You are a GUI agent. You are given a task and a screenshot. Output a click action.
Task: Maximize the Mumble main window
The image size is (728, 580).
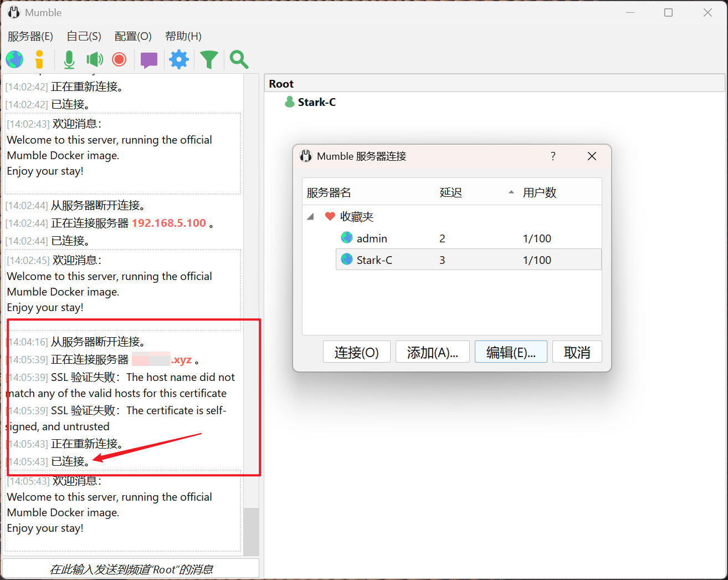pyautogui.click(x=669, y=12)
